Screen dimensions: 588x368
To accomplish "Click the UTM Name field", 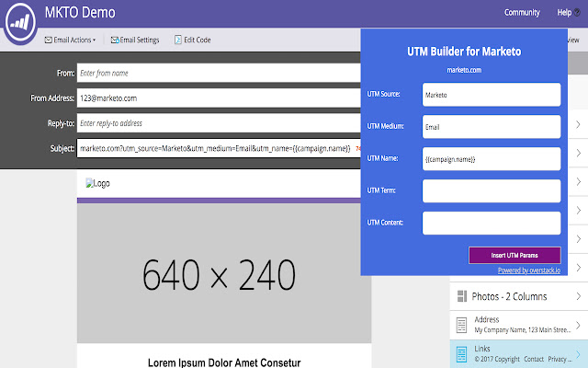I will (492, 159).
